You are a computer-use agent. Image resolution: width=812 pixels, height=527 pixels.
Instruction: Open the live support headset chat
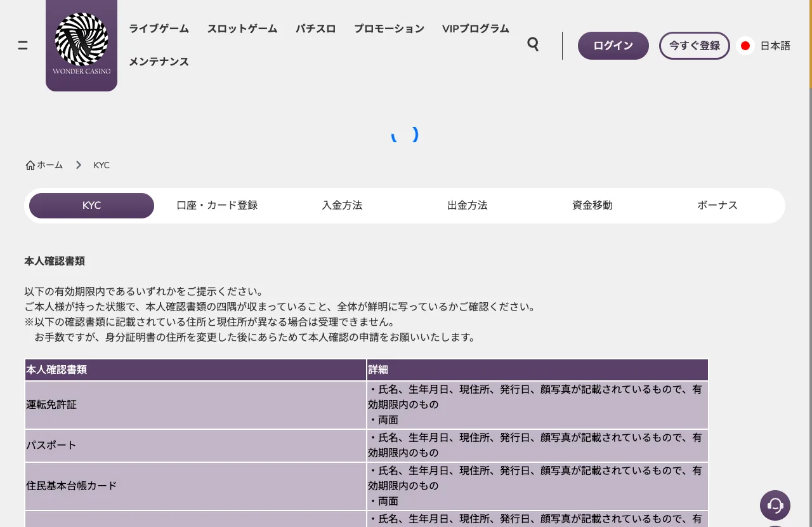pos(775,505)
